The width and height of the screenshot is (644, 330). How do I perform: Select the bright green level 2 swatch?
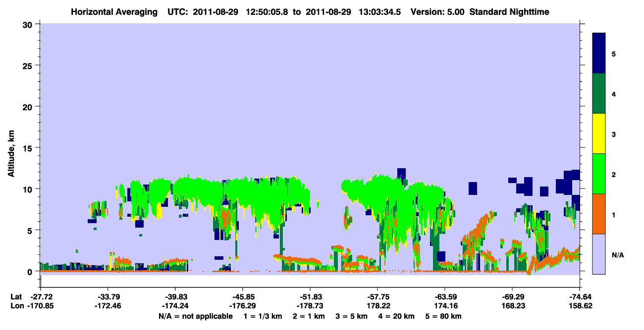[599, 174]
